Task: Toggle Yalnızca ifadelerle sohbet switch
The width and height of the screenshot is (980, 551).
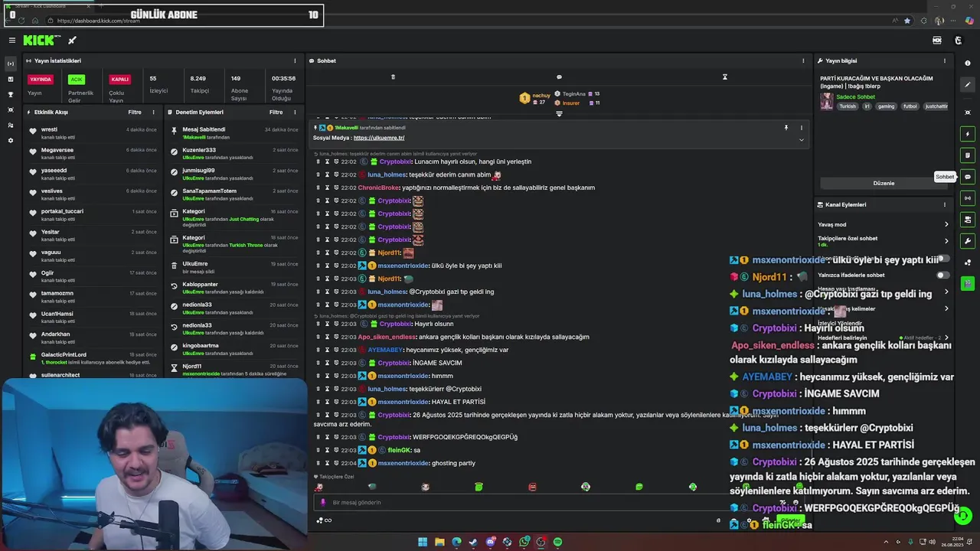Action: click(942, 275)
